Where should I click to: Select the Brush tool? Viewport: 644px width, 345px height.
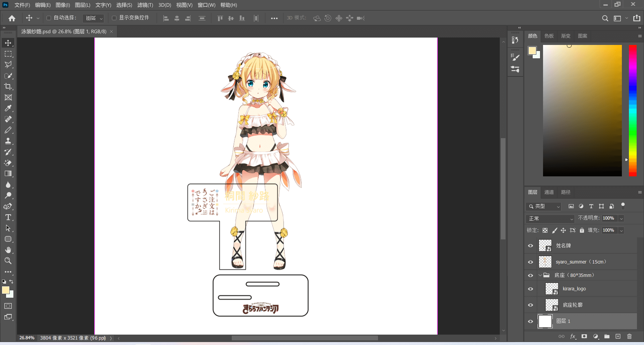click(x=8, y=130)
